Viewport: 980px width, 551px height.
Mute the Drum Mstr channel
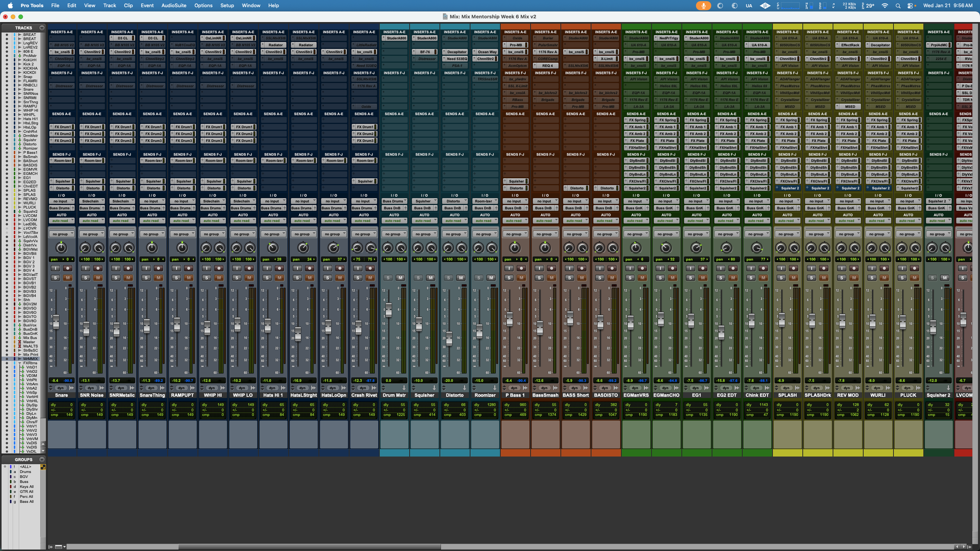400,278
